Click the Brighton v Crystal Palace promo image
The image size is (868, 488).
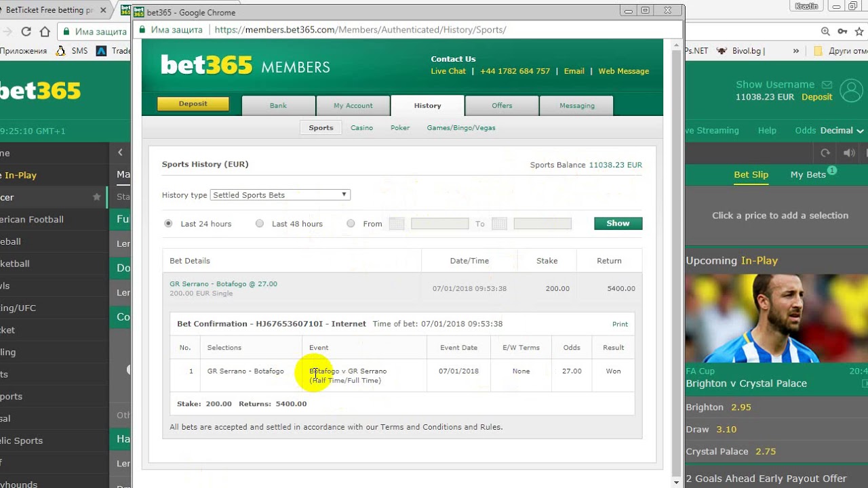[776, 319]
